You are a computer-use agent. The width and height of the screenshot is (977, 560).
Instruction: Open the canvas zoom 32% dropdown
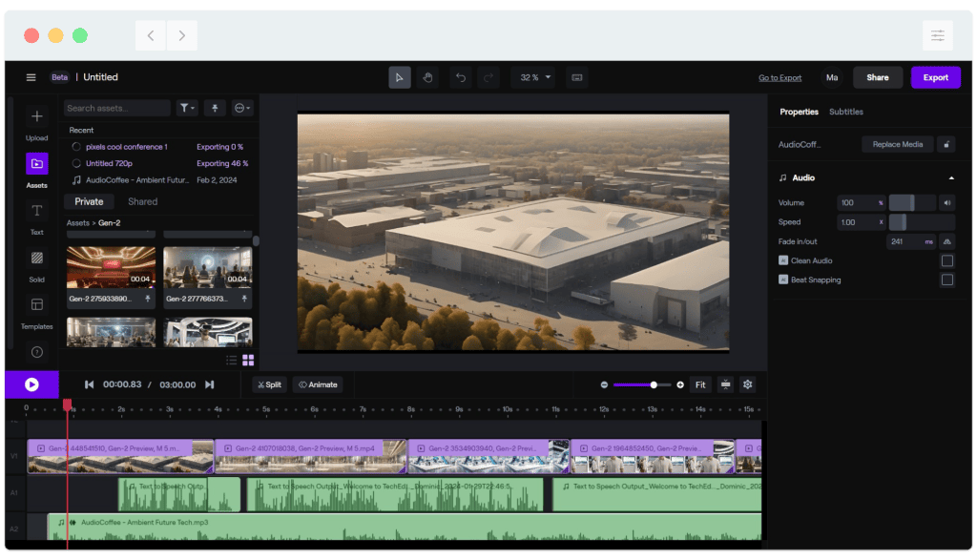click(531, 77)
